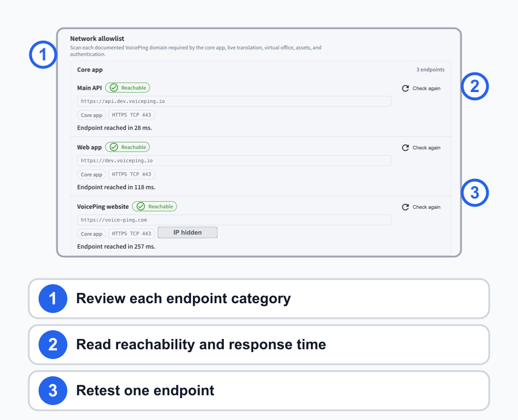Screen dimensions: 518x420
Task: Click HTTPS TCP 443 tag under VoicePing website
Action: [131, 234]
